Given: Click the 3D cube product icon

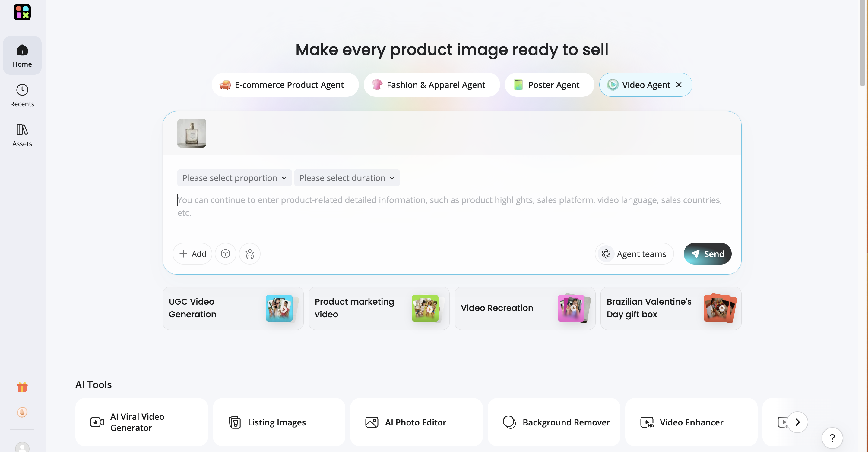Looking at the screenshot, I should (225, 253).
